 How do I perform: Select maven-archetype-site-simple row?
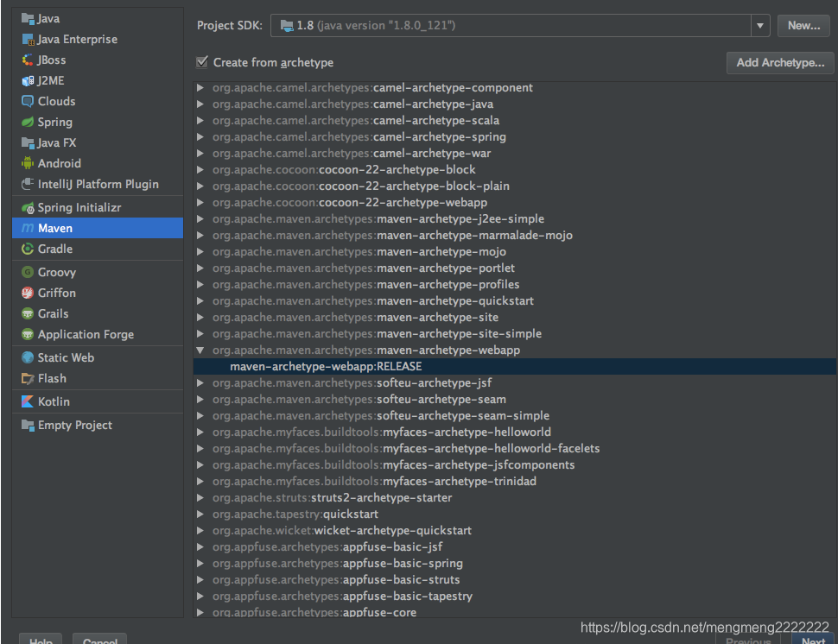tap(515, 334)
